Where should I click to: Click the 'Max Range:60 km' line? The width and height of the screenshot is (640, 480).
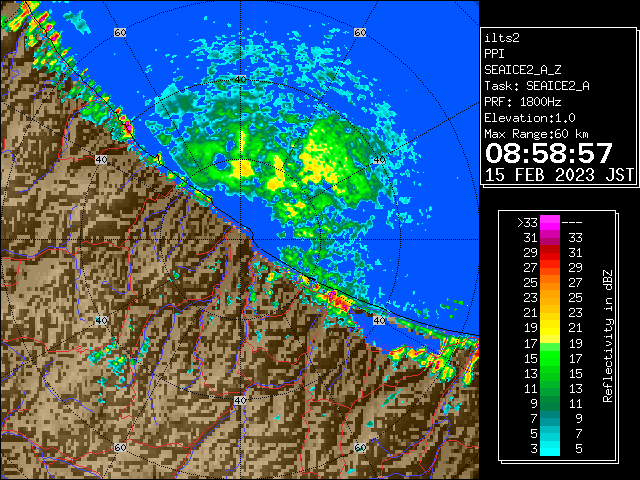[x=537, y=134]
